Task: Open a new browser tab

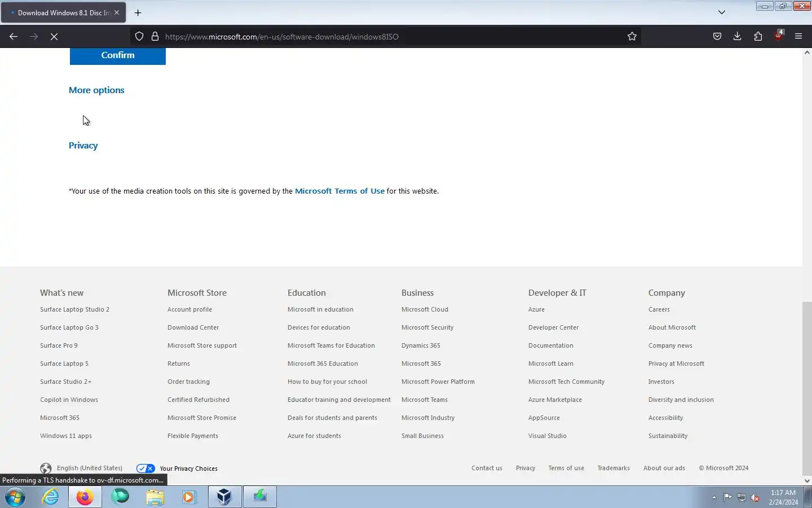Action: (x=138, y=12)
